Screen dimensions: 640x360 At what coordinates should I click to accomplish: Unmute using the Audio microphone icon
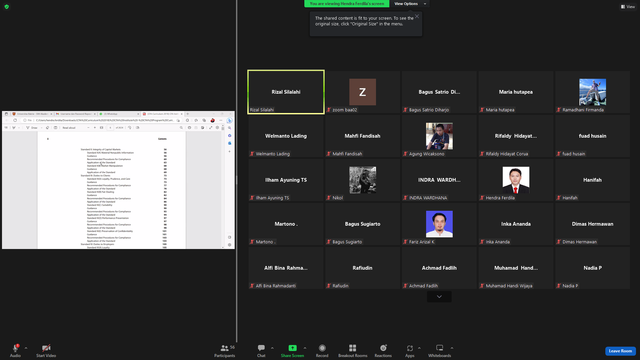tap(16, 348)
